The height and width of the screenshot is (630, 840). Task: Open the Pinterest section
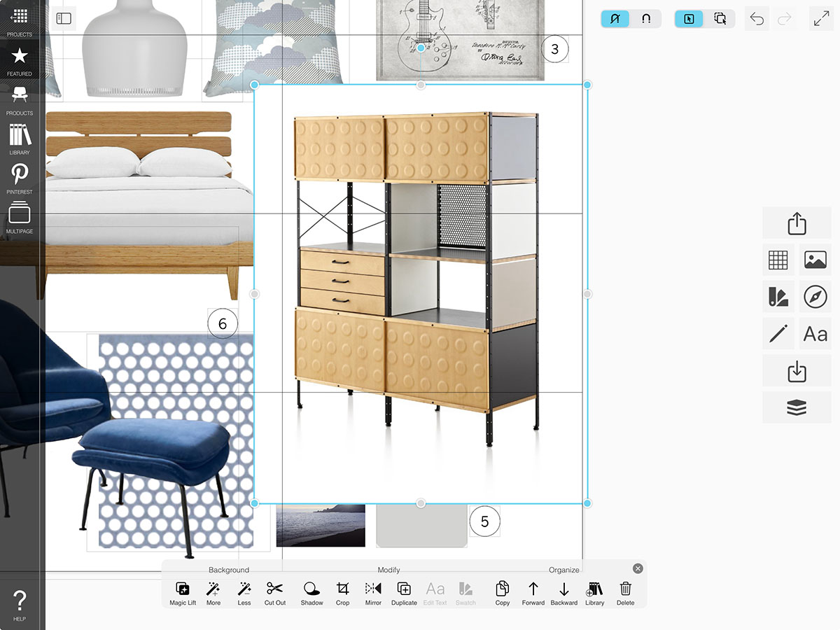pos(20,179)
